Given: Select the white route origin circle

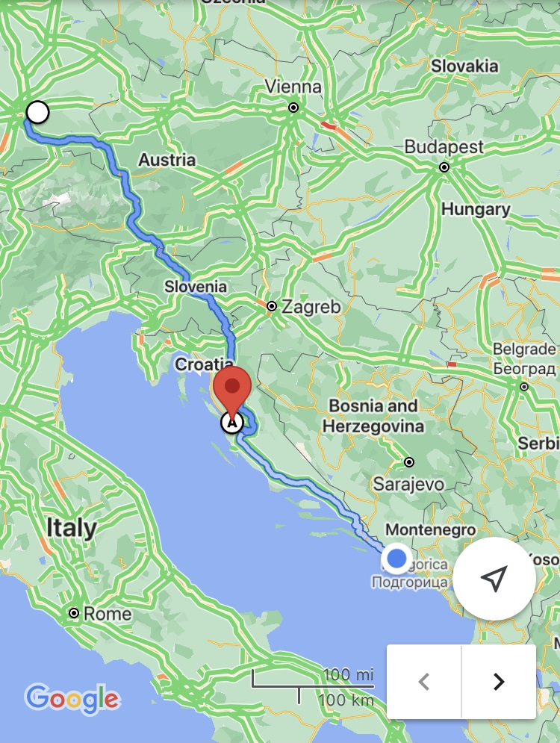Looking at the screenshot, I should coord(37,112).
